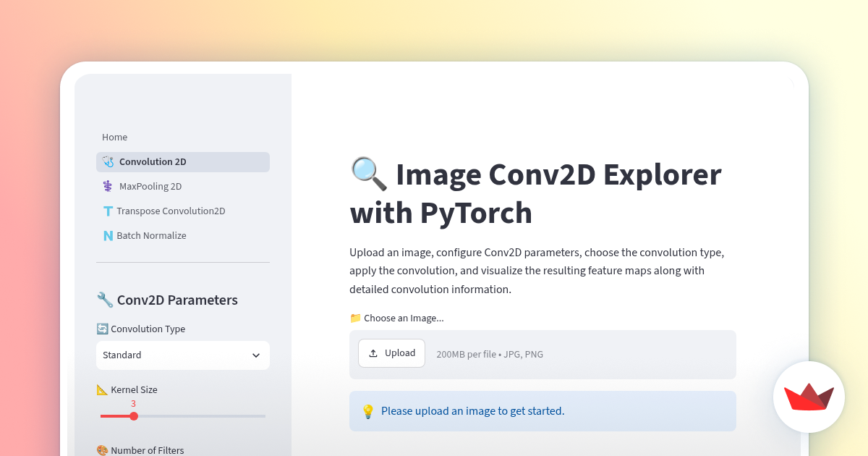Click the wrench icon next to Conv2D Parameters

(x=104, y=300)
